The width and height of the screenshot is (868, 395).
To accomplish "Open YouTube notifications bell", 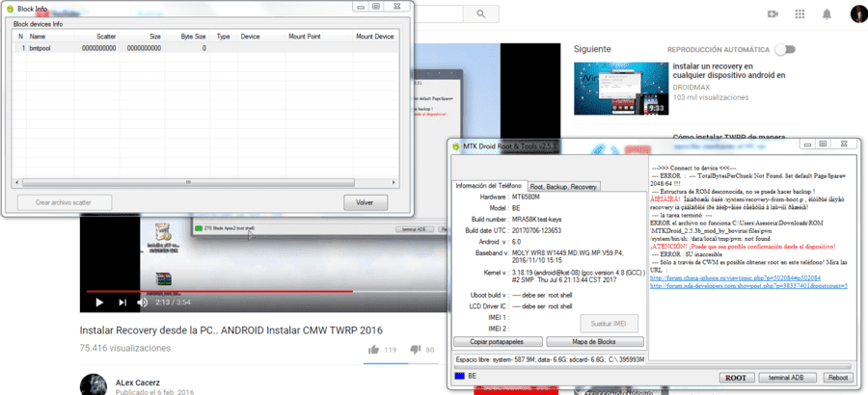I will pos(827,14).
